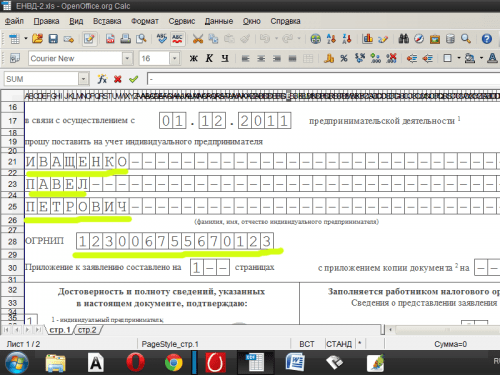Open a file with the Open folder icon
The image size is (500, 375).
37,39
